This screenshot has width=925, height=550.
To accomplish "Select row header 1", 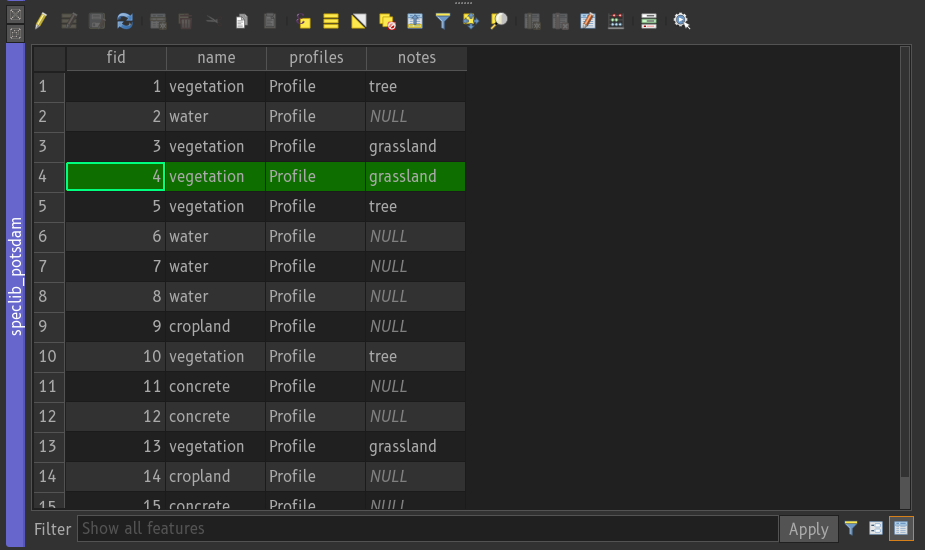I will coord(49,87).
